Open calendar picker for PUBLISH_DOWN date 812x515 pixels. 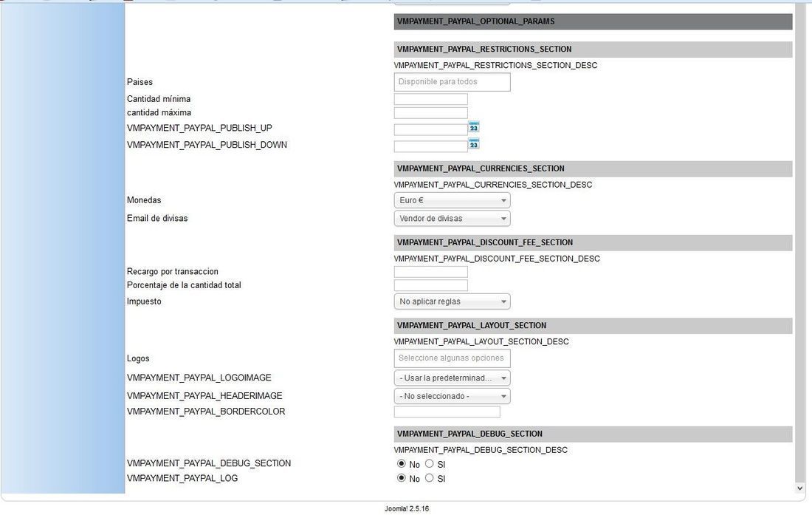coord(474,144)
